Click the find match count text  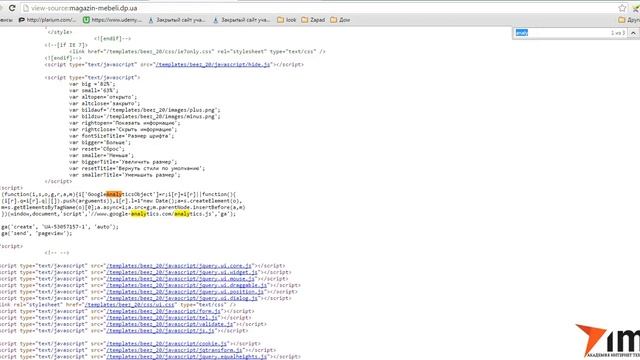(x=618, y=33)
